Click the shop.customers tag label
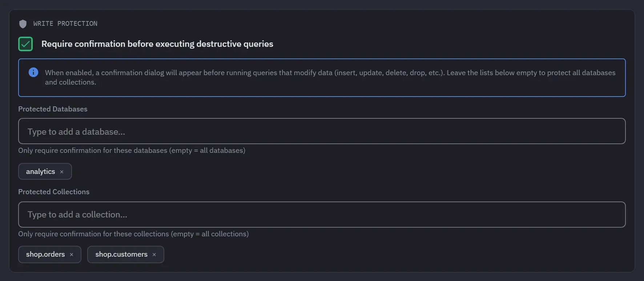 [121, 254]
